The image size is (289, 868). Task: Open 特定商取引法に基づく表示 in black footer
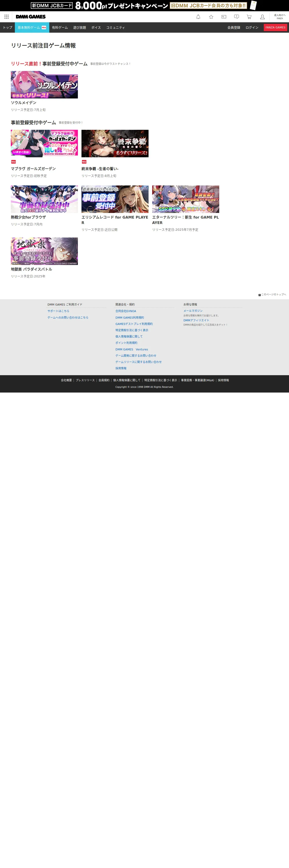pyautogui.click(x=160, y=380)
